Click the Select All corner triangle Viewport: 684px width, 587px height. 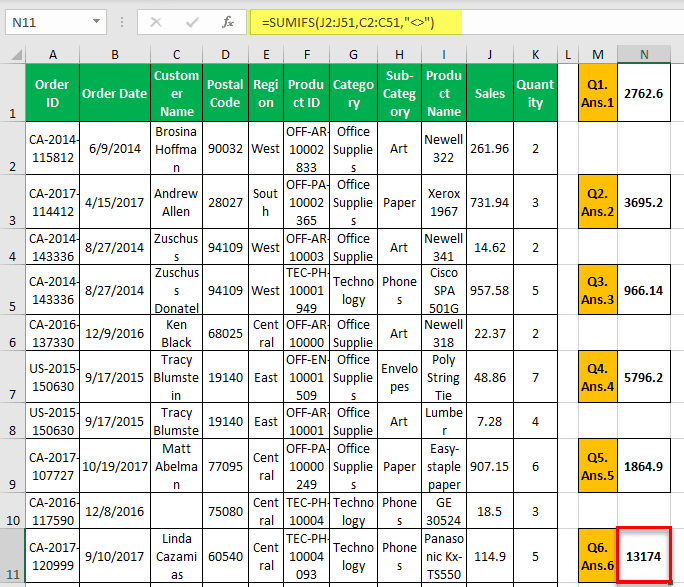(x=17, y=55)
